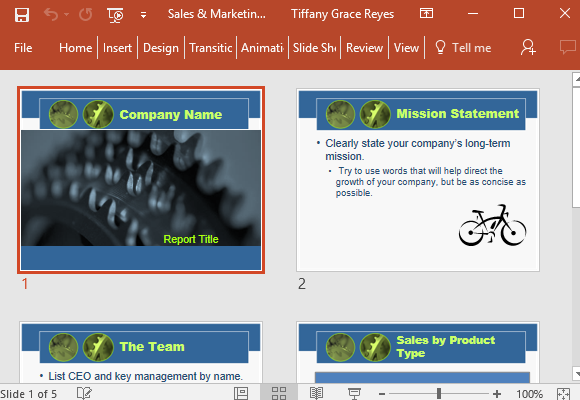Select the Mission Statement slide thumbnail
The image size is (580, 400).
pos(418,180)
